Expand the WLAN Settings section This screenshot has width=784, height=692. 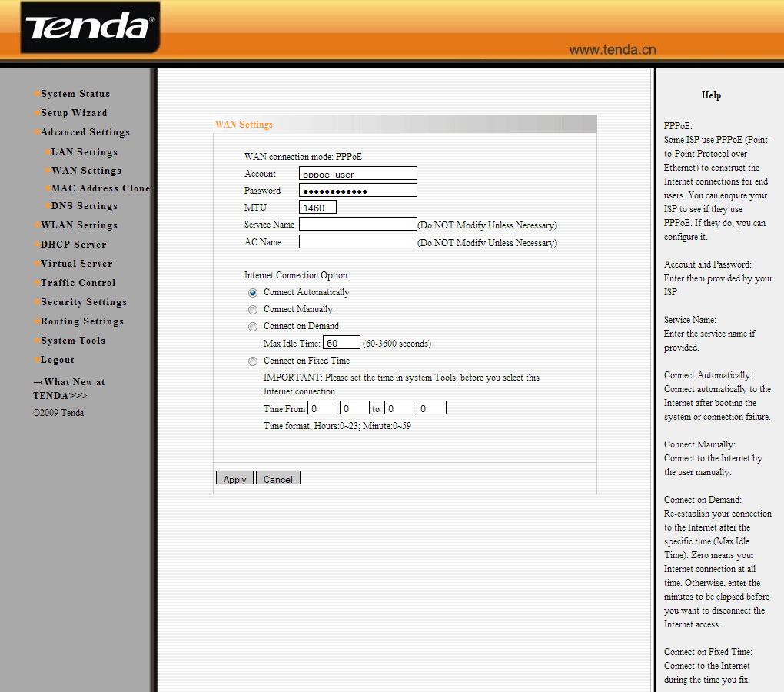point(78,225)
